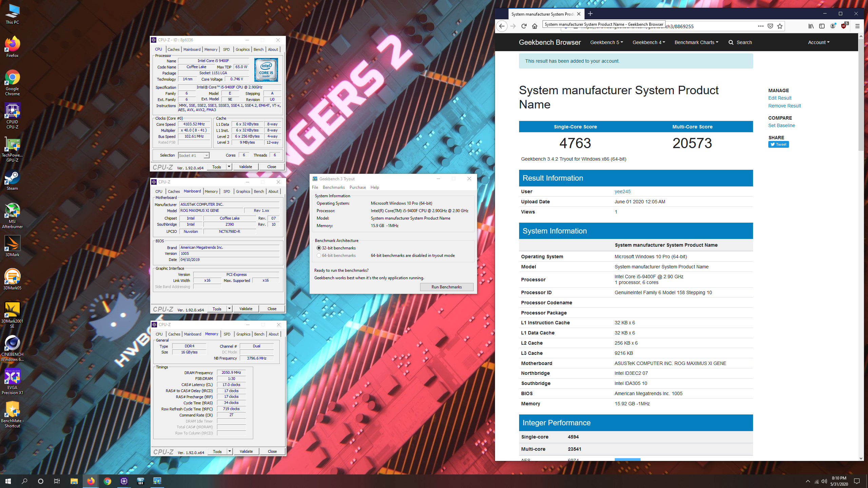The width and height of the screenshot is (868, 488).
Task: Open Benchmark Charts dropdown
Action: (x=696, y=42)
